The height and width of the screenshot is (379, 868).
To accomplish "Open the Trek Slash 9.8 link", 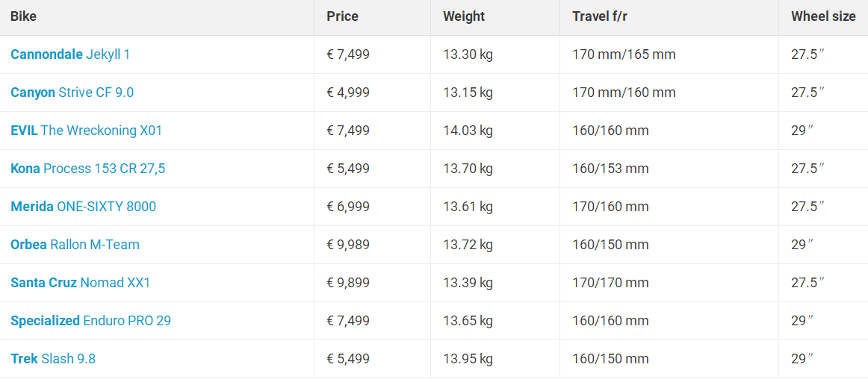I will (52, 359).
